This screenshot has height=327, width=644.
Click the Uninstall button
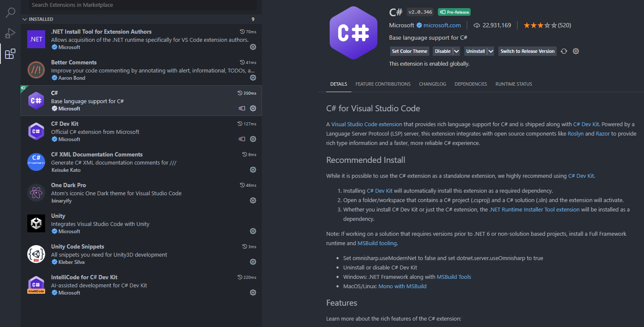[475, 51]
